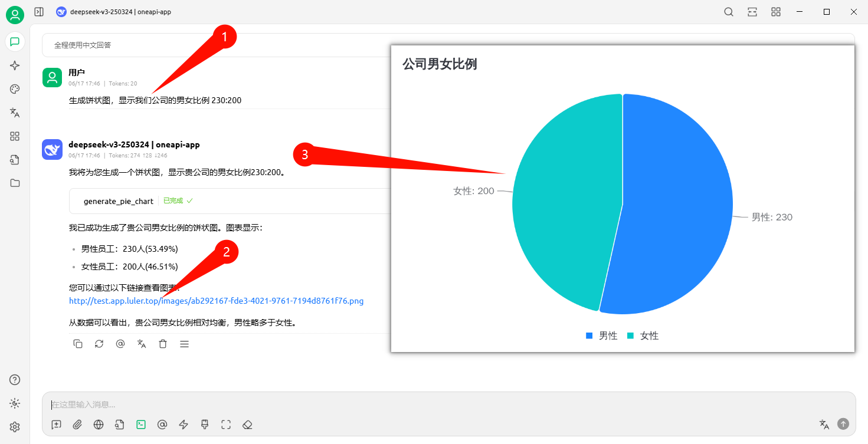The height and width of the screenshot is (444, 868).
Task: Translate the assistant reply
Action: (x=142, y=344)
